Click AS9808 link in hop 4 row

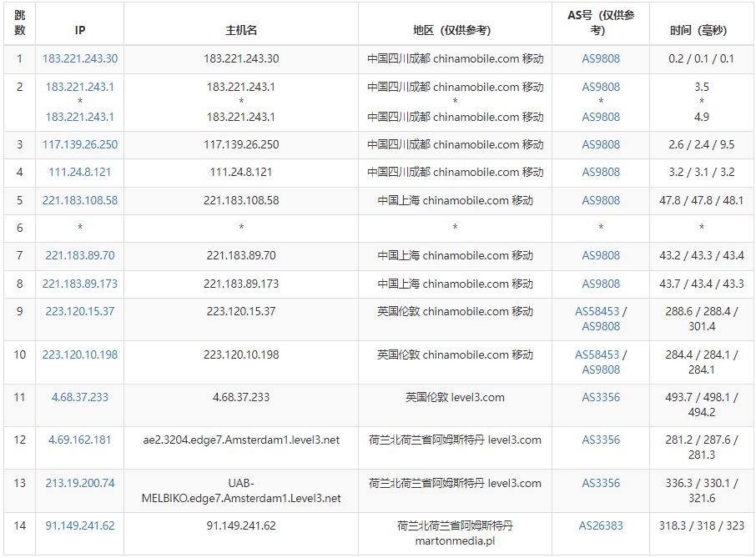(x=601, y=172)
